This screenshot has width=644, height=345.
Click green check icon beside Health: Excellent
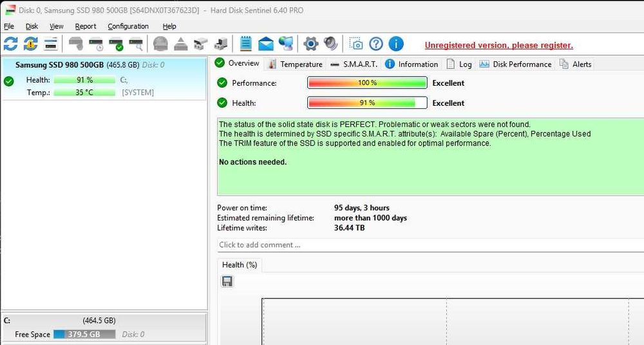(x=222, y=103)
